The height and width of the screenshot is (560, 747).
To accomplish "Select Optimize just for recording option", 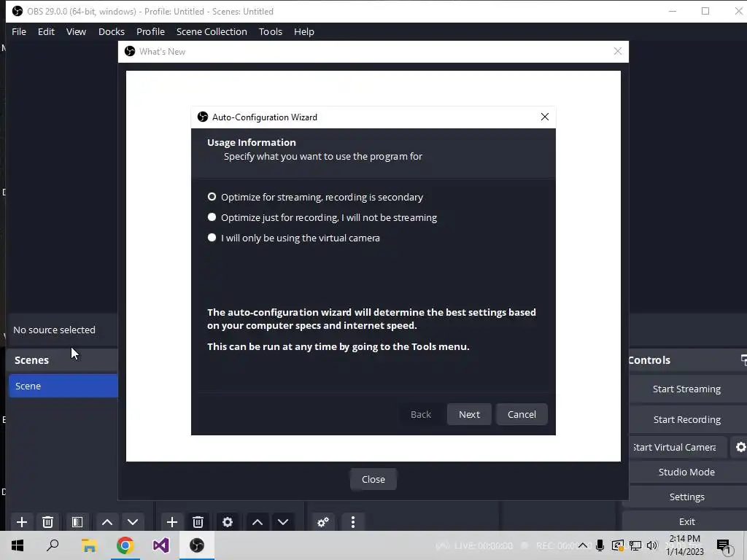I will pyautogui.click(x=322, y=217).
